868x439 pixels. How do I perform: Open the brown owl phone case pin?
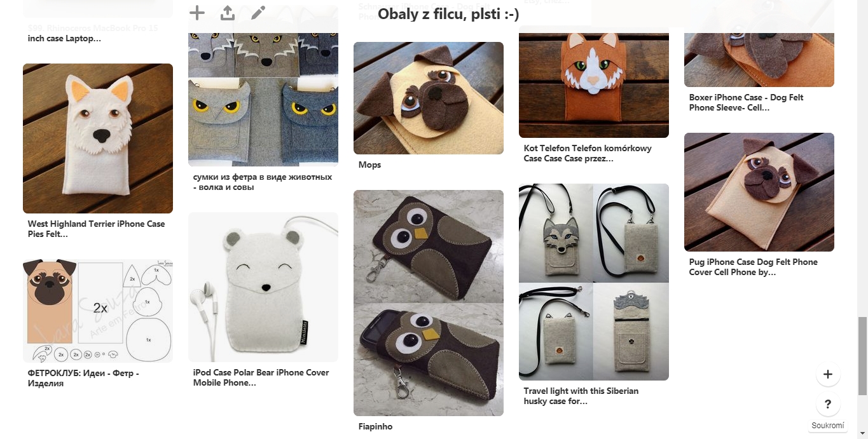point(429,303)
